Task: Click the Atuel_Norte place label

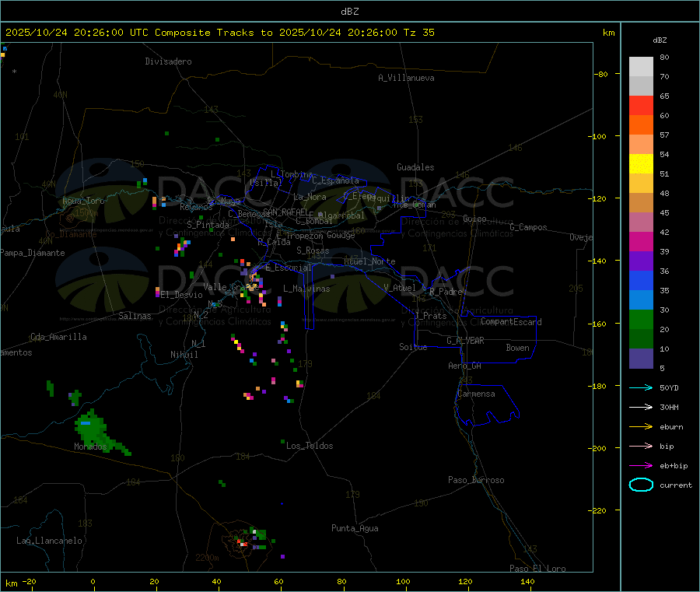Action: point(369,261)
